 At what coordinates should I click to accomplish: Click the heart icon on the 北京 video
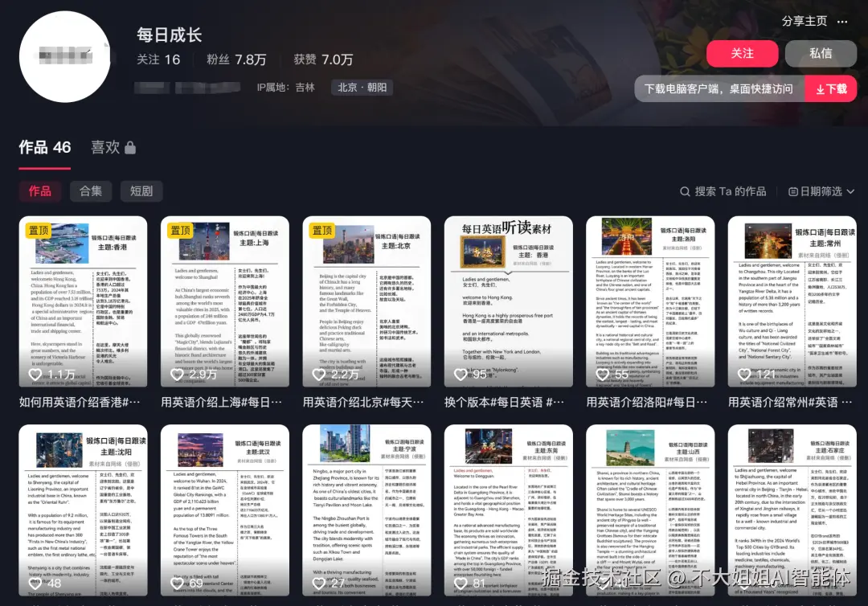click(319, 374)
